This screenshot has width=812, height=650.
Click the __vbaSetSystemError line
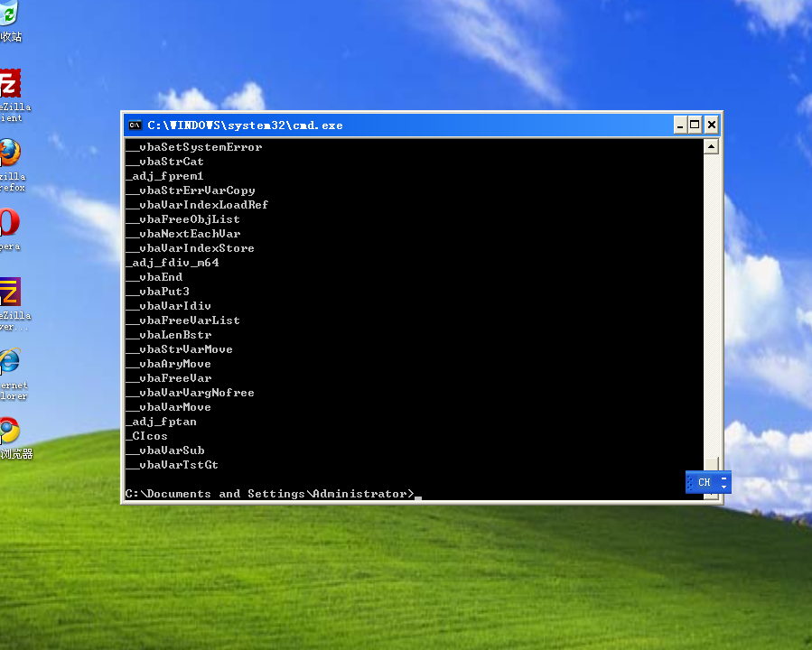(194, 147)
